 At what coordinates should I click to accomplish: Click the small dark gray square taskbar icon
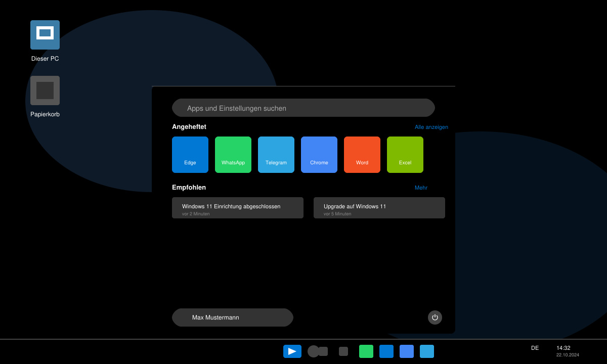click(343, 351)
